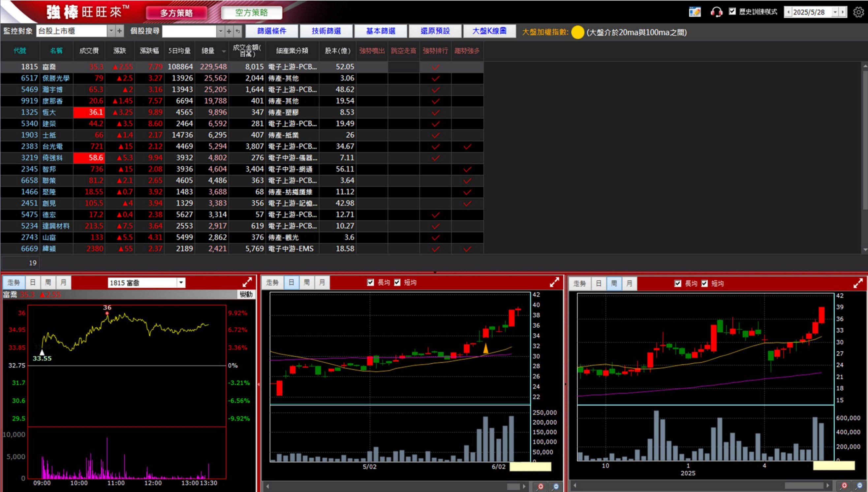Open the date picker dropdown arrow
The height and width of the screenshot is (492, 868).
[x=835, y=12]
